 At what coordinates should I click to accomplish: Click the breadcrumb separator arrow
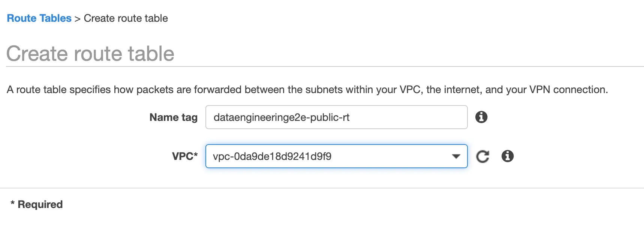[x=78, y=18]
